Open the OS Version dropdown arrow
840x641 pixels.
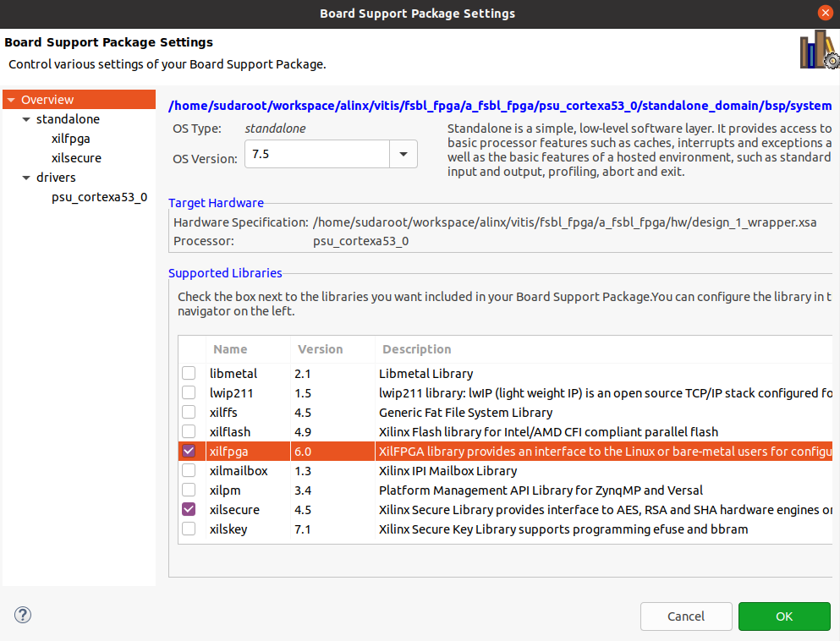404,153
